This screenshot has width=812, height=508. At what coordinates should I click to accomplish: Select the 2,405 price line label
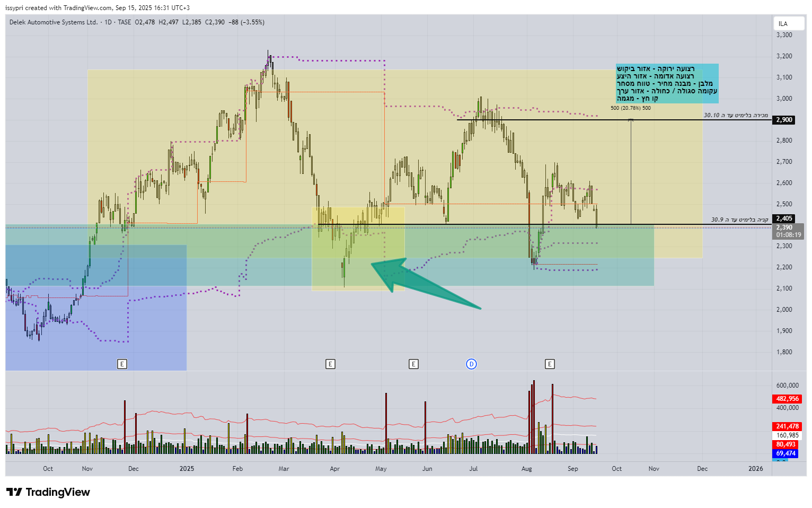coord(784,218)
